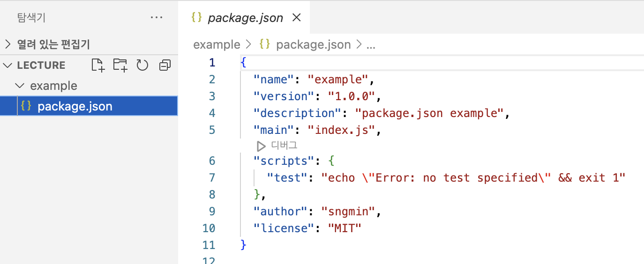Image resolution: width=644 pixels, height=264 pixels.
Task: Click the debug play icon above scripts
Action: point(261,146)
